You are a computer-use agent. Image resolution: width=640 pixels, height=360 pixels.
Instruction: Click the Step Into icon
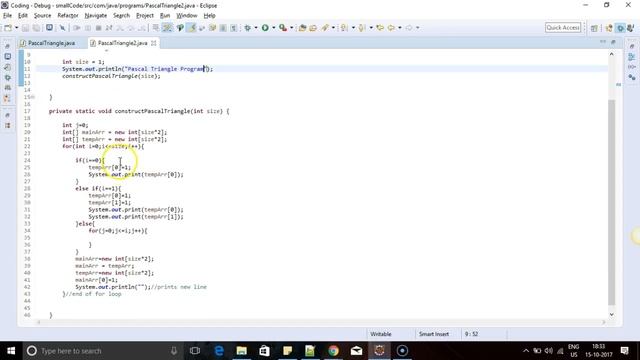coord(120,28)
